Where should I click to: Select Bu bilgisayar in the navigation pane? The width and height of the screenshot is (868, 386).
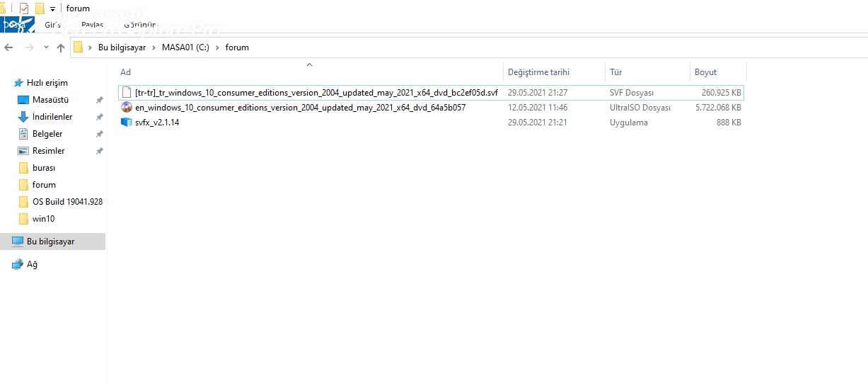click(50, 242)
